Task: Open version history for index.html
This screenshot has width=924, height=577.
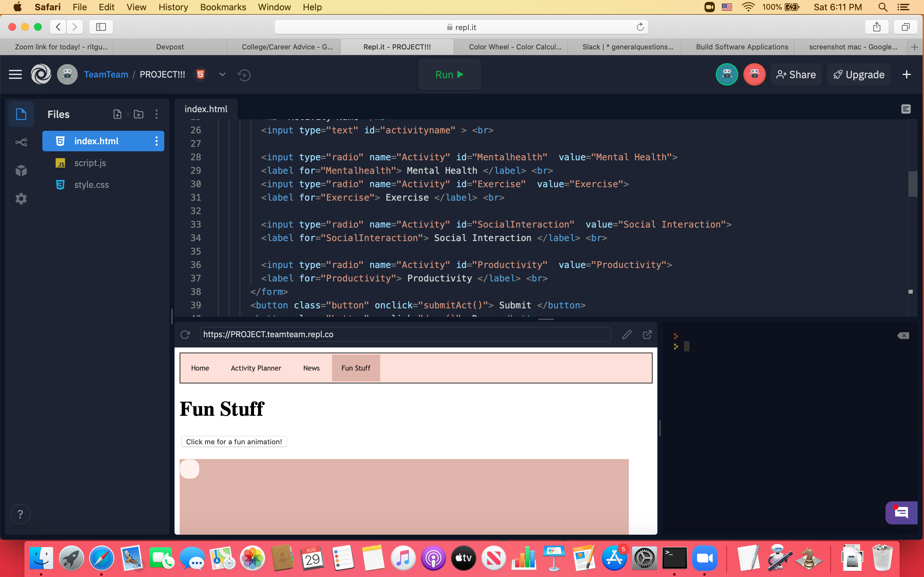Action: 244,75
